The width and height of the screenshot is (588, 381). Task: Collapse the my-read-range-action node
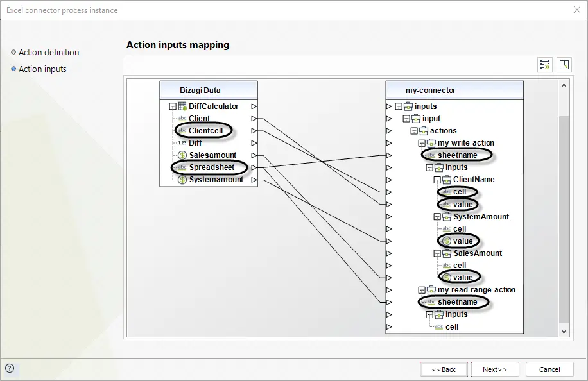click(x=422, y=290)
